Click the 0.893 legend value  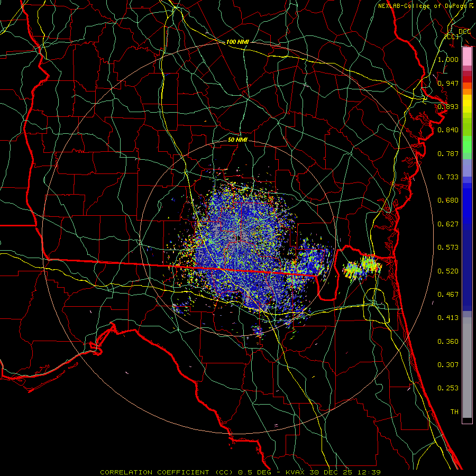click(x=448, y=106)
